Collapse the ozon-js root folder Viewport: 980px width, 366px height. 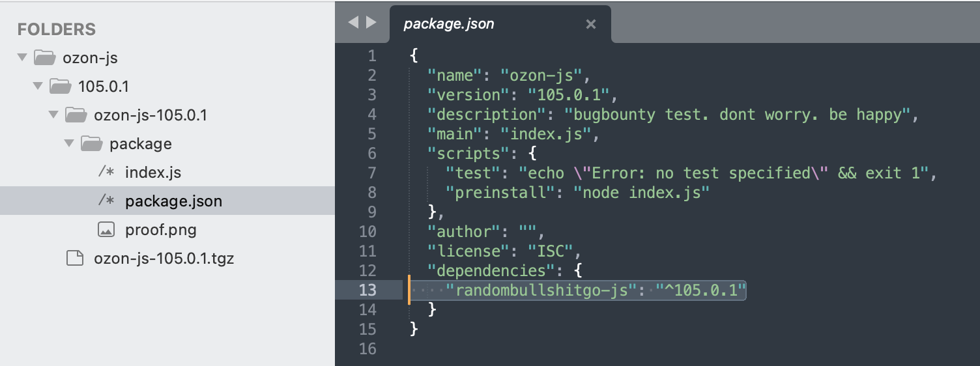22,58
